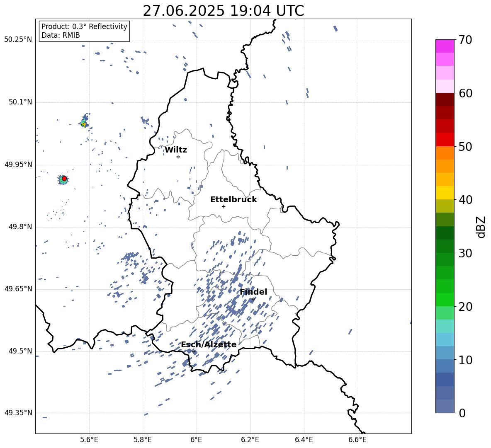Click the Esch/Alzette station cross marker

pyautogui.click(x=194, y=351)
